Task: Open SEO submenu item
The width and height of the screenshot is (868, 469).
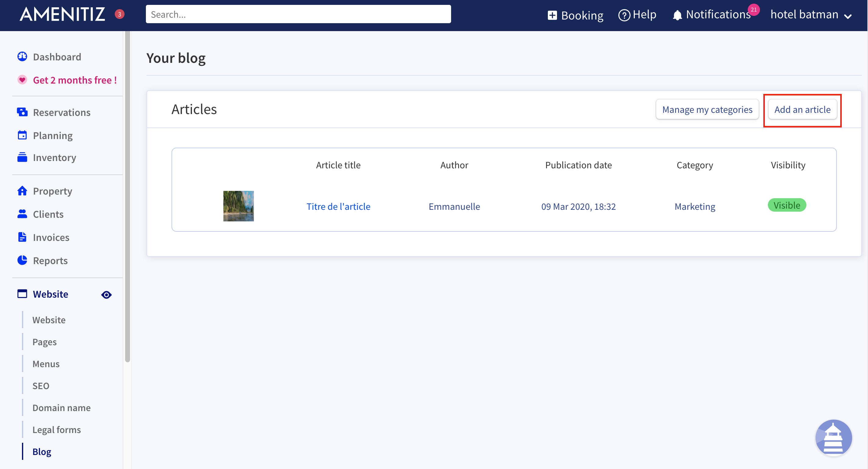Action: [x=41, y=386]
